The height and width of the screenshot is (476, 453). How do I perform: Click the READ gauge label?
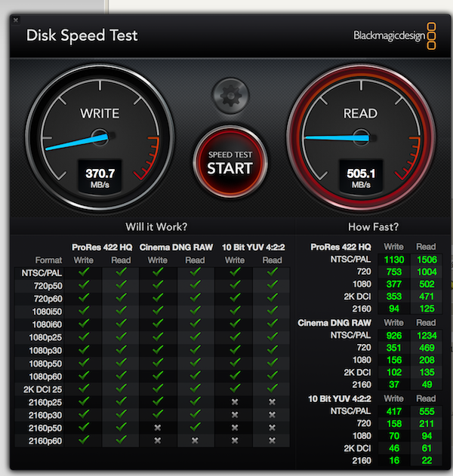point(360,114)
